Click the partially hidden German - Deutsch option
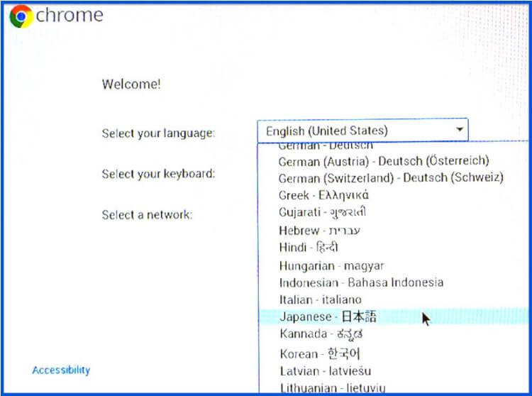 [x=325, y=145]
